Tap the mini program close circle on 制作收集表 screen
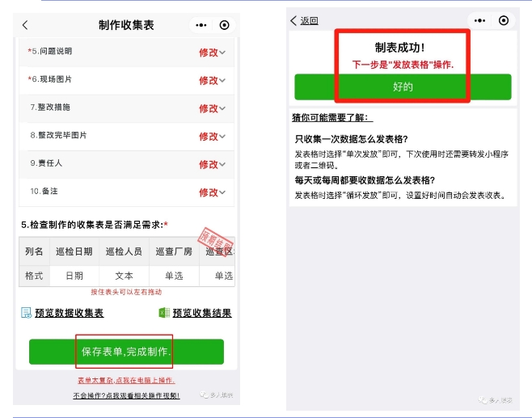This screenshot has height=418, width=532. point(224,25)
